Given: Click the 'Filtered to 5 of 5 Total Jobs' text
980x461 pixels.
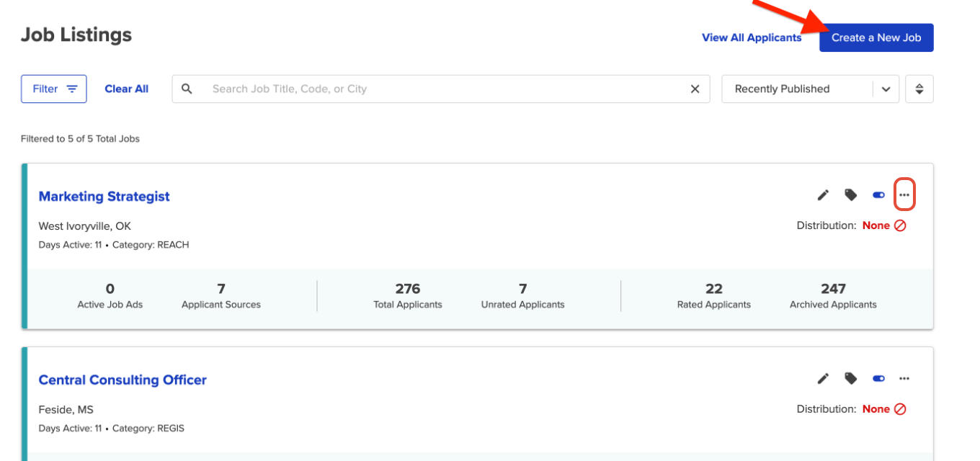Looking at the screenshot, I should tap(80, 138).
